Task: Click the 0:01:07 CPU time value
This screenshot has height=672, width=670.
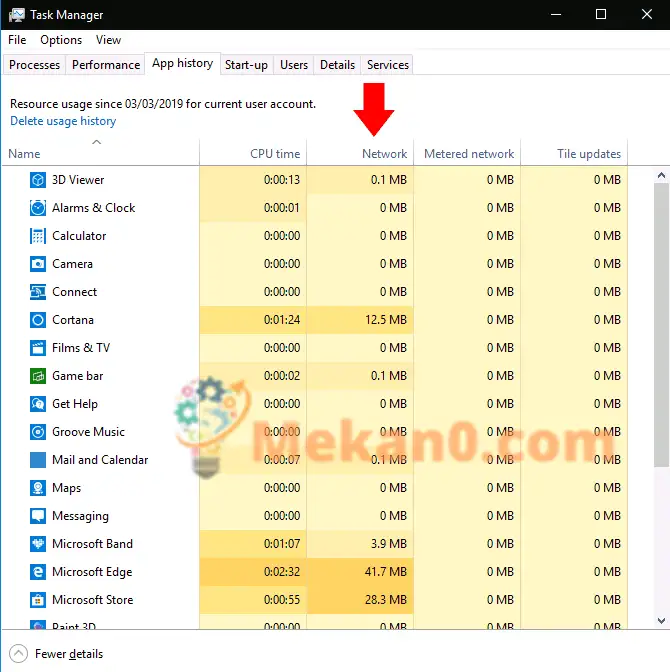Action: click(282, 544)
